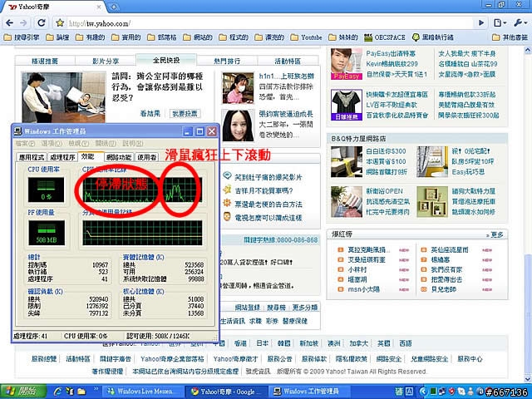Open a new tab with the plus button
532x399 pixels.
[x=114, y=7]
